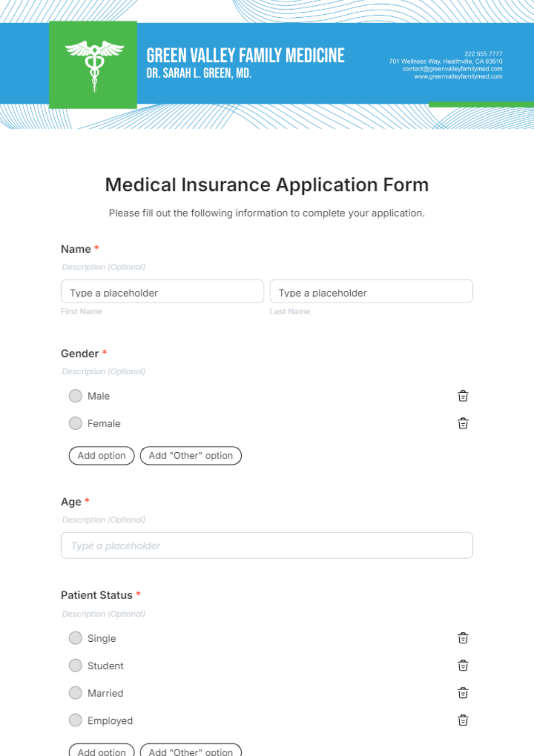This screenshot has width=534, height=756.
Task: Select the Female radio button
Action: 76,423
